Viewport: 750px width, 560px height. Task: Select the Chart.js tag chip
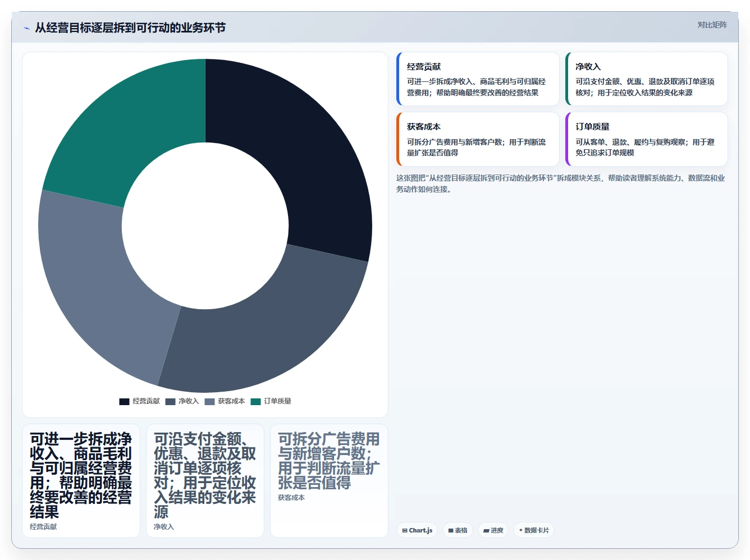[417, 530]
